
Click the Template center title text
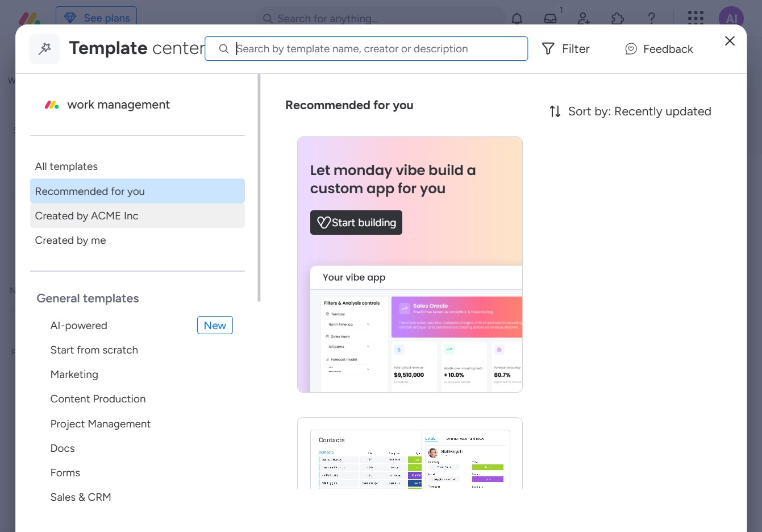coord(136,48)
